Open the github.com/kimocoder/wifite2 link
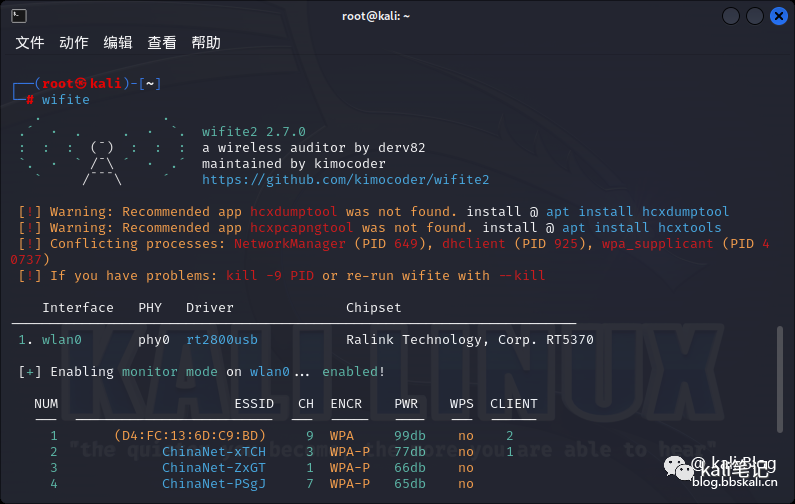Screen dimensions: 795x504 pyautogui.click(x=345, y=179)
